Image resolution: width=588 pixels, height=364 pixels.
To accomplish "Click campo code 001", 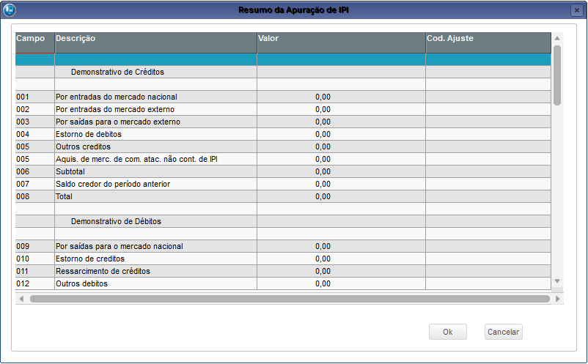I will (23, 97).
